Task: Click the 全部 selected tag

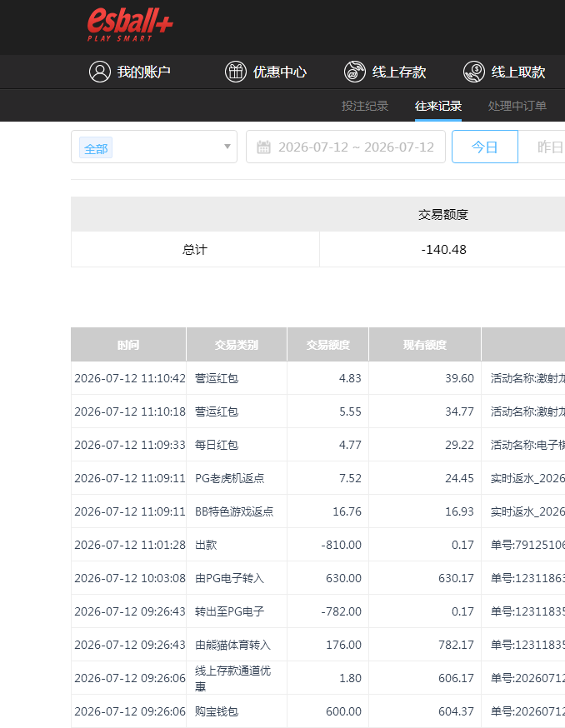Action: point(96,148)
